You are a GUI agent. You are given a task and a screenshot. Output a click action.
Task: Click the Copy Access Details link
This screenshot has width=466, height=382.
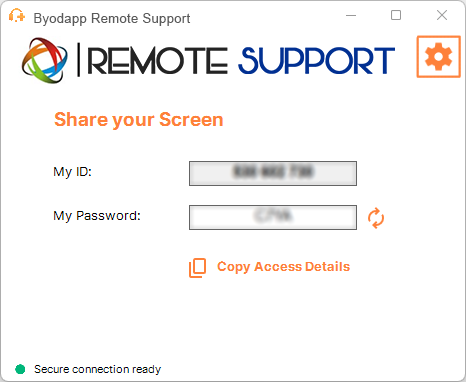[x=283, y=267]
